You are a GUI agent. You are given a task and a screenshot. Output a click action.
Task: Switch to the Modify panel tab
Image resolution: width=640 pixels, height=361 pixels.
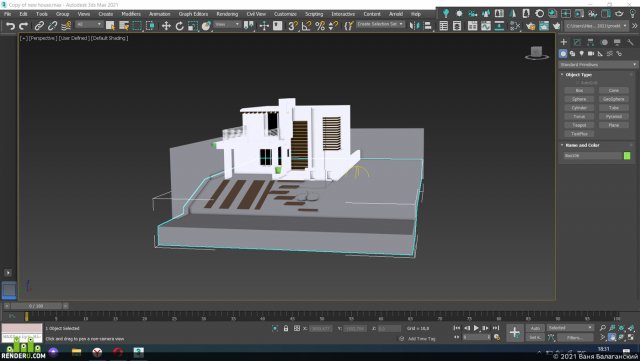pos(577,42)
